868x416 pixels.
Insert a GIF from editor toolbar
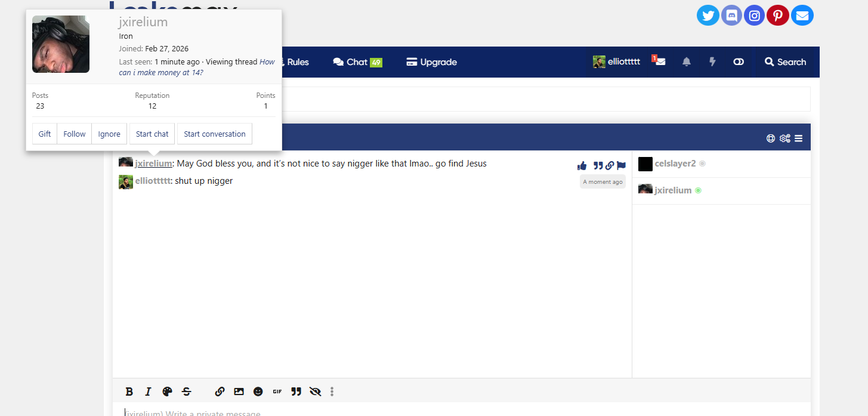[x=277, y=392]
